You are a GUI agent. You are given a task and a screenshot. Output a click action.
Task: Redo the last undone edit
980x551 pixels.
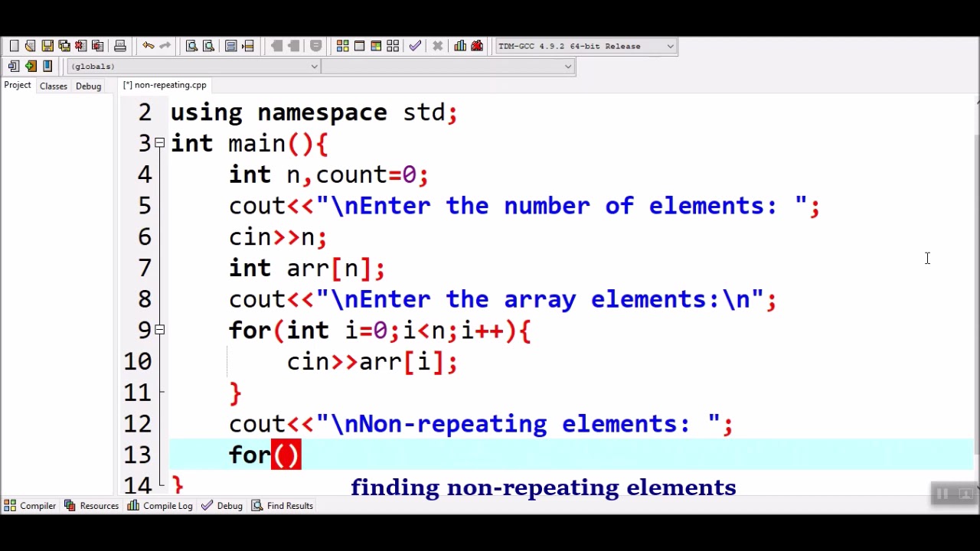click(165, 46)
